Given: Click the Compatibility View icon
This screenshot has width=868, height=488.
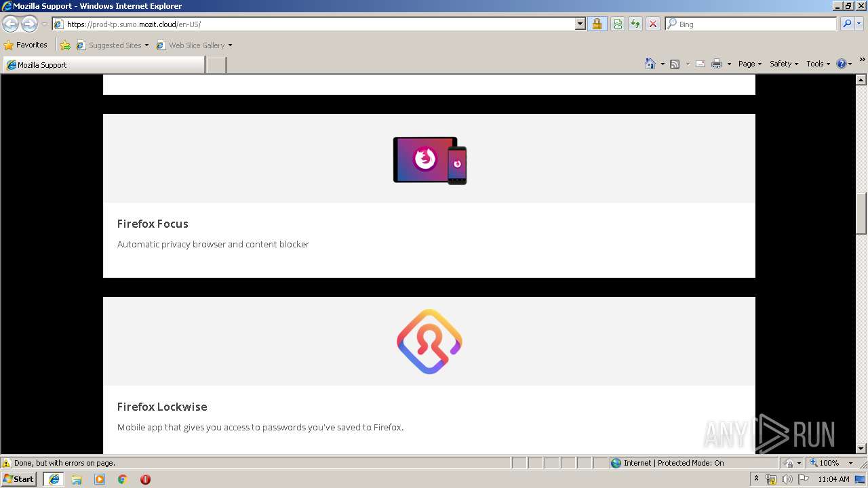Looking at the screenshot, I should click(618, 24).
